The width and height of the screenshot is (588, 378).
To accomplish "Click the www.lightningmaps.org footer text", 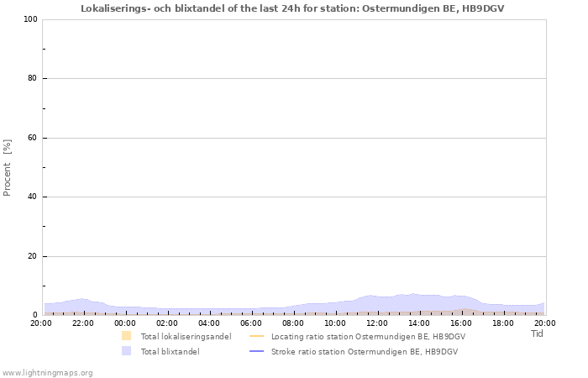I will (47, 373).
